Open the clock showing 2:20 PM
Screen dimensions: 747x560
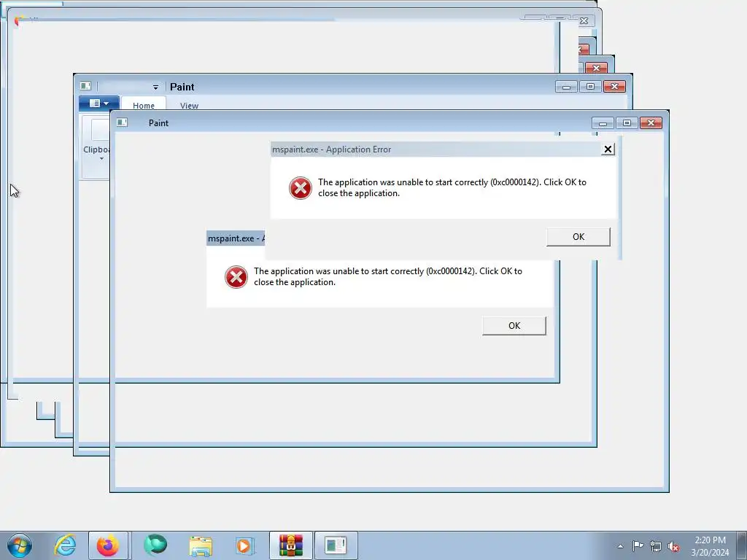(710, 546)
